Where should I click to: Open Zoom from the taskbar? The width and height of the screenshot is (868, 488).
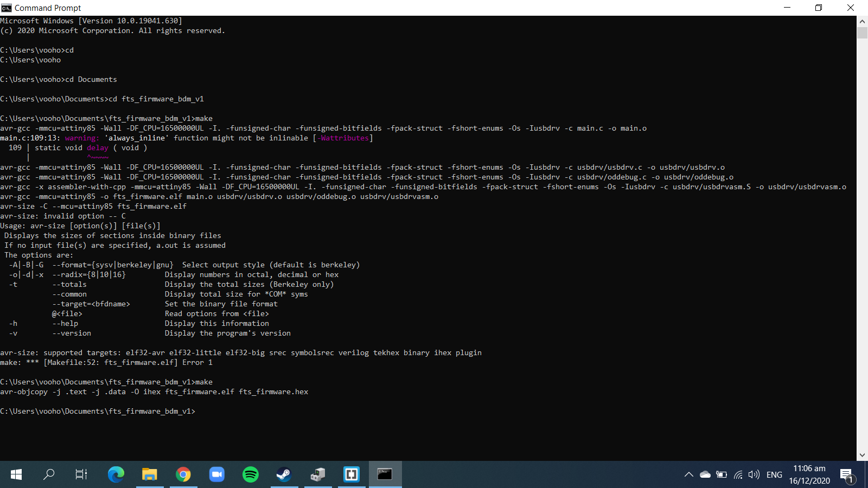coord(217,474)
